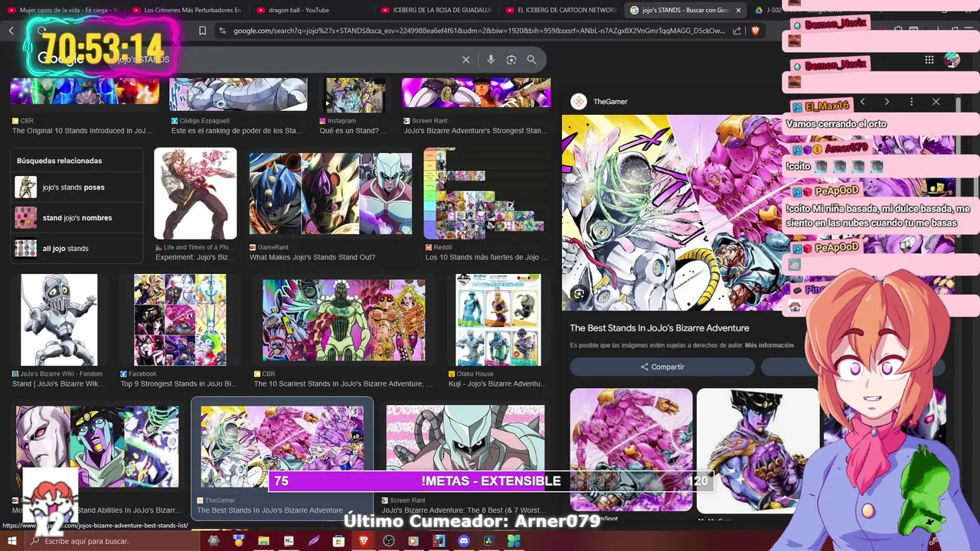Open the Windows Start menu

pos(11,541)
